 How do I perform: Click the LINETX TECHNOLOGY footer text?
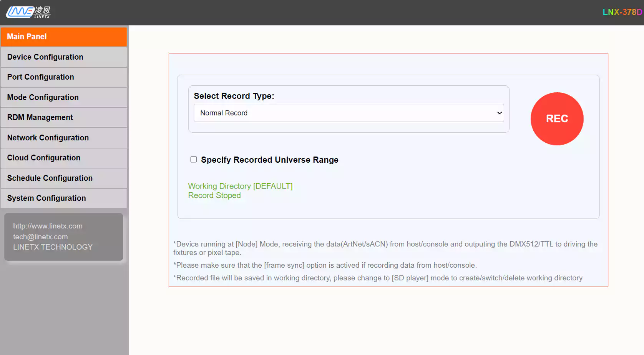[53, 247]
